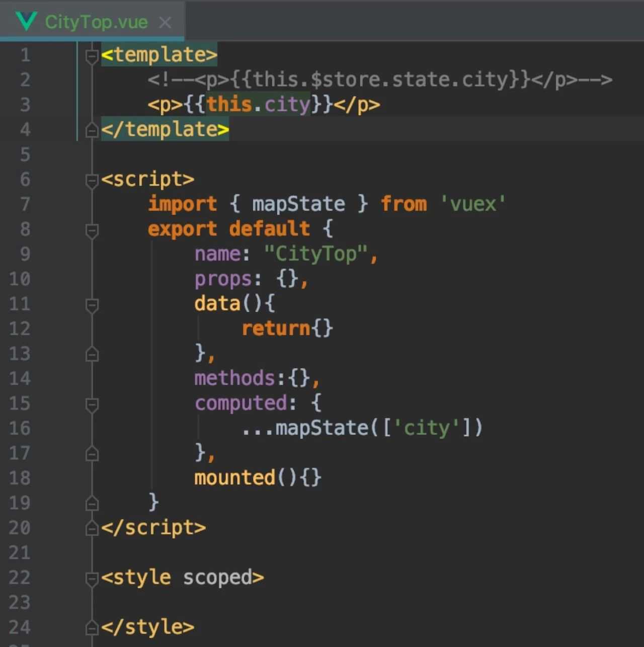The height and width of the screenshot is (647, 644).
Task: Fold the computed closing brace at line 17
Action: tap(92, 454)
